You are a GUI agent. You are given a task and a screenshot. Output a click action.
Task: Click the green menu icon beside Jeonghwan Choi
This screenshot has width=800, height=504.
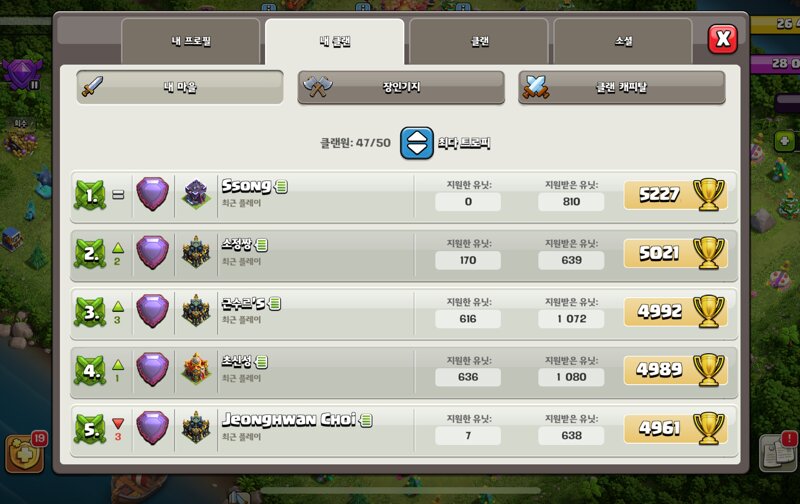pyautogui.click(x=366, y=420)
